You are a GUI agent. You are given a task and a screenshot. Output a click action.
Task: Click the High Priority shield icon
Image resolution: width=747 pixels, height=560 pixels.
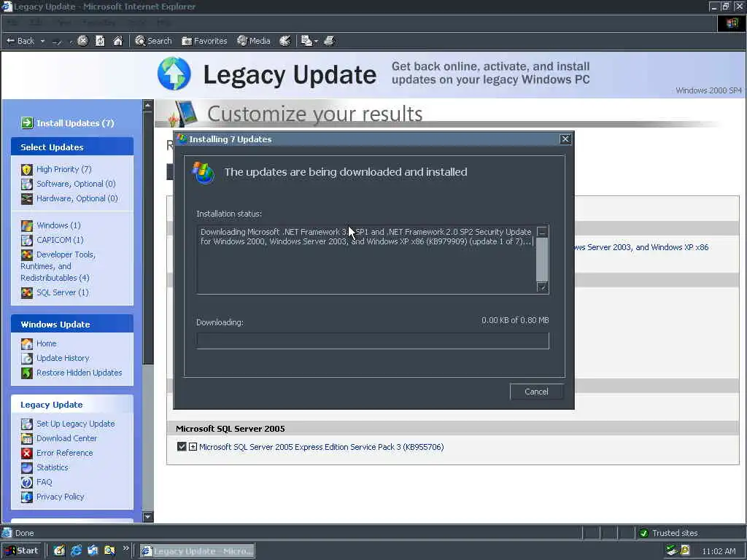[x=27, y=169]
